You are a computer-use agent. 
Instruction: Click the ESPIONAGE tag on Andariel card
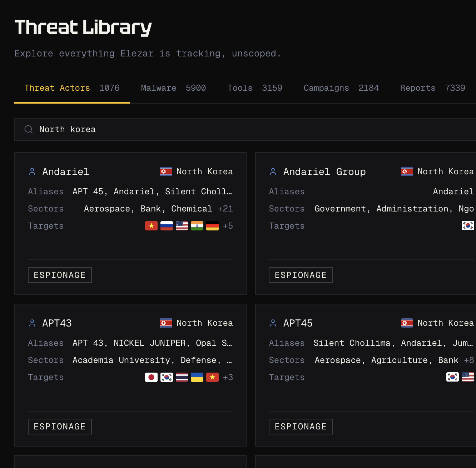point(60,275)
